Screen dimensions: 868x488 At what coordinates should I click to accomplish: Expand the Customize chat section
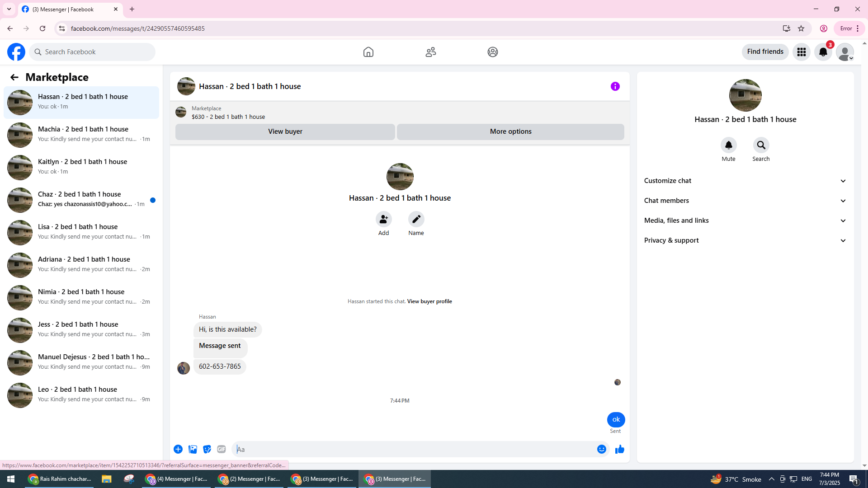click(745, 181)
